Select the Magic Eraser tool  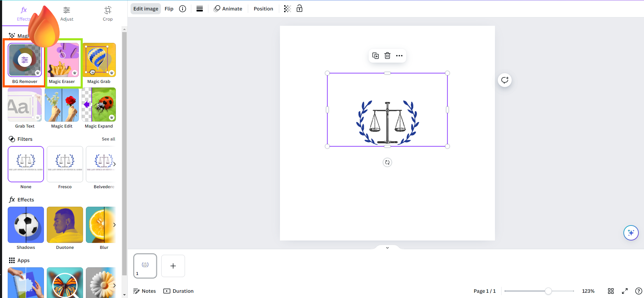(x=63, y=63)
